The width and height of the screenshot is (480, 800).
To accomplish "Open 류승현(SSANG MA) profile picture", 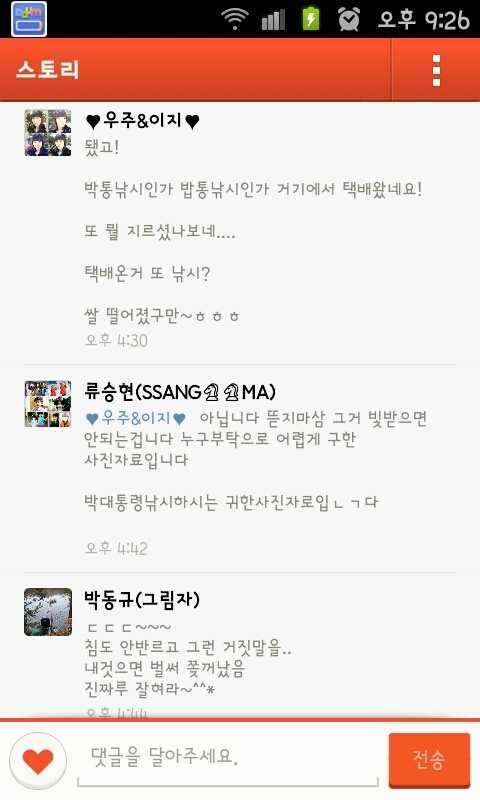I will point(48,404).
